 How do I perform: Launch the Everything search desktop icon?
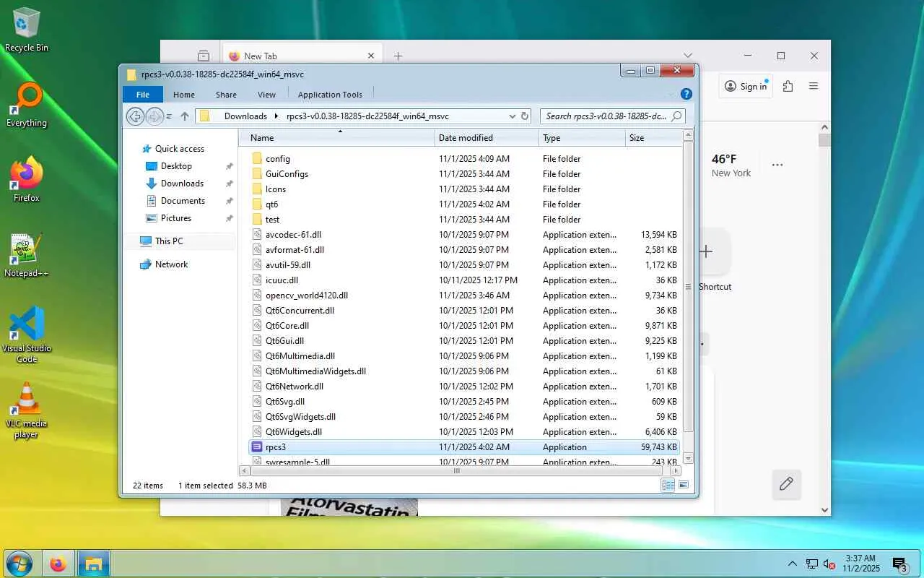coord(27,105)
